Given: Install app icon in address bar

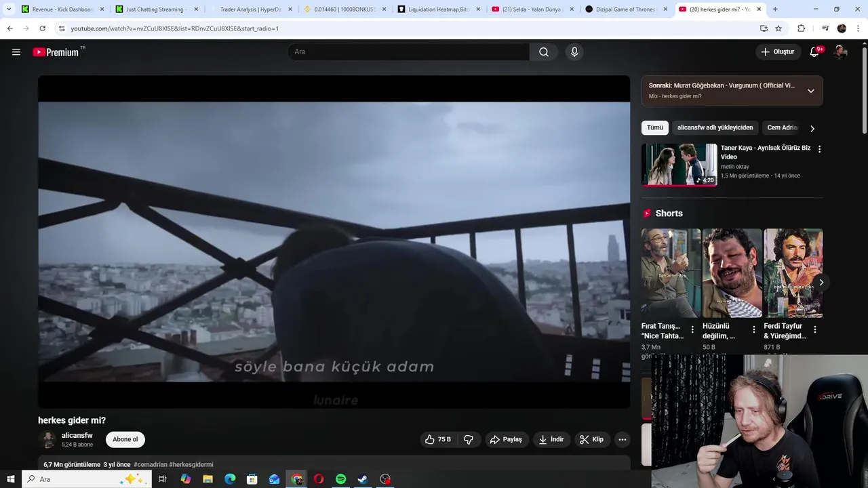Looking at the screenshot, I should 764,28.
